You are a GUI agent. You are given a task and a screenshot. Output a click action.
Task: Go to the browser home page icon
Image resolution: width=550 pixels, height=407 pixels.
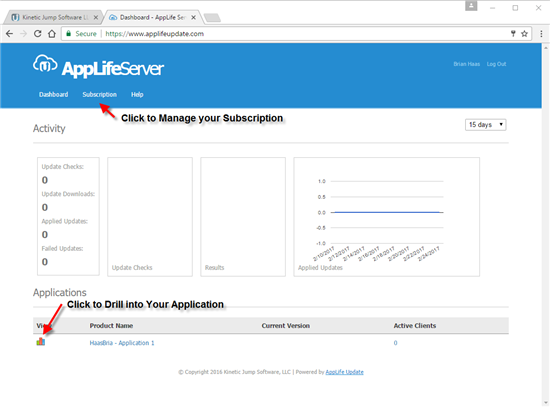(52, 34)
